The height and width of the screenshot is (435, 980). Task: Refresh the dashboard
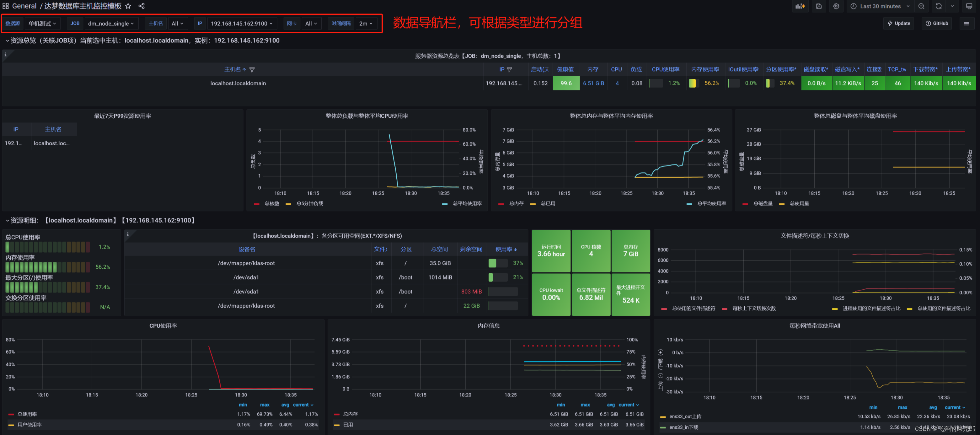coord(939,6)
